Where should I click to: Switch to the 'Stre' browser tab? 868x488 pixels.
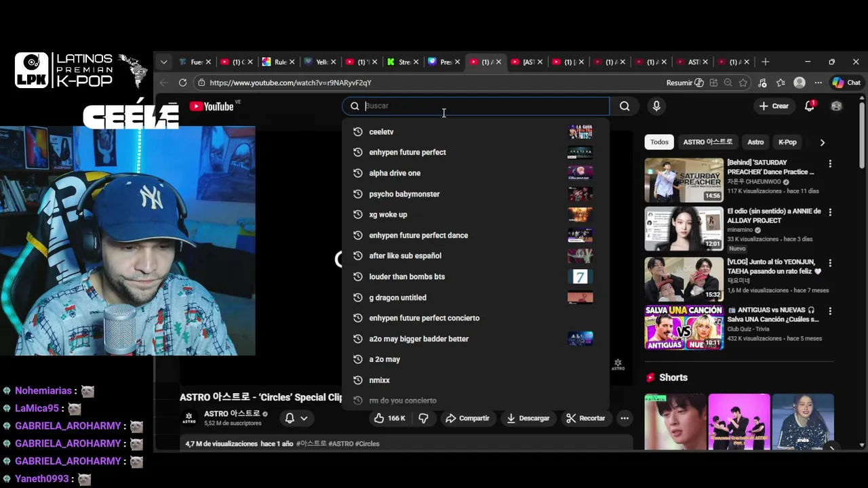pos(404,62)
